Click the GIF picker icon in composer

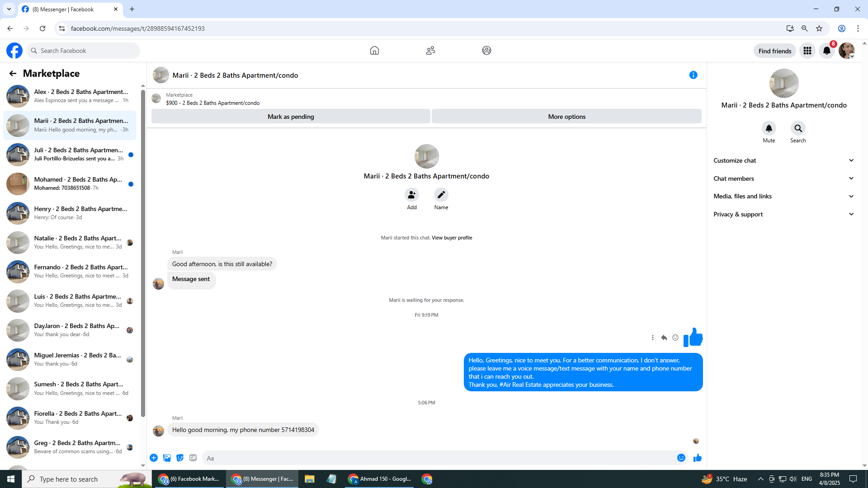(193, 458)
